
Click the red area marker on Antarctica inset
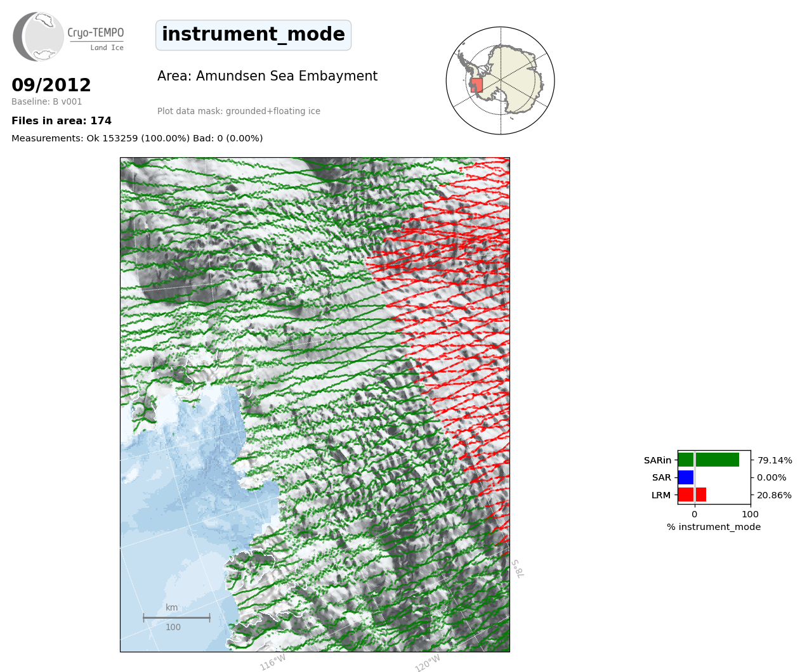(x=476, y=85)
